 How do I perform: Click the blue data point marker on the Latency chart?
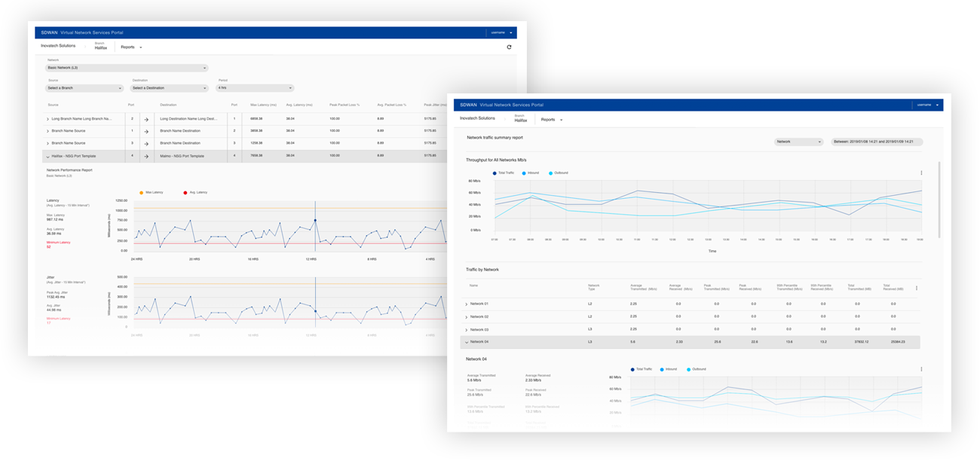(x=315, y=221)
